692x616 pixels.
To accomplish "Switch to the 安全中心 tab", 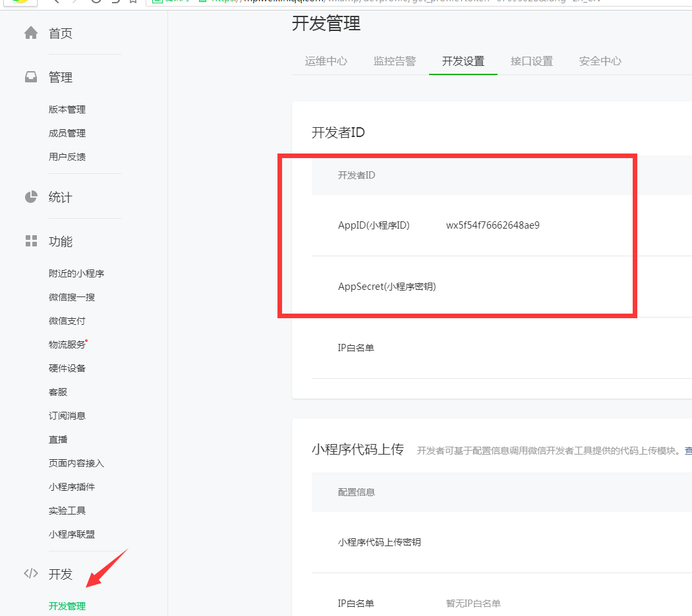I will click(600, 61).
